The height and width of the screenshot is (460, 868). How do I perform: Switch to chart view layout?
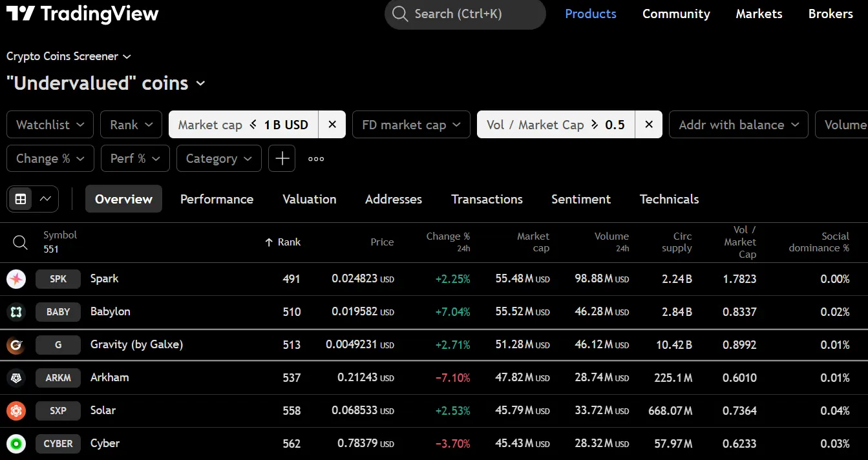click(45, 199)
